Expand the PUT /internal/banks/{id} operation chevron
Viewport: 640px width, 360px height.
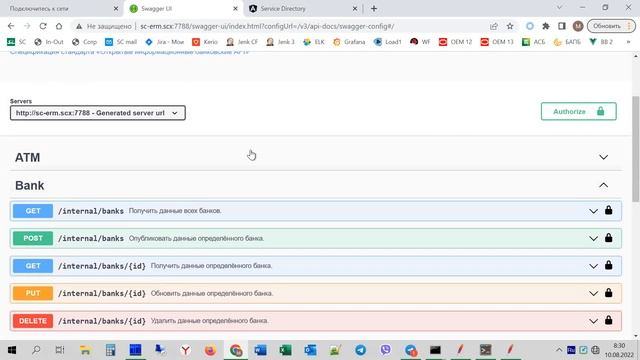593,293
